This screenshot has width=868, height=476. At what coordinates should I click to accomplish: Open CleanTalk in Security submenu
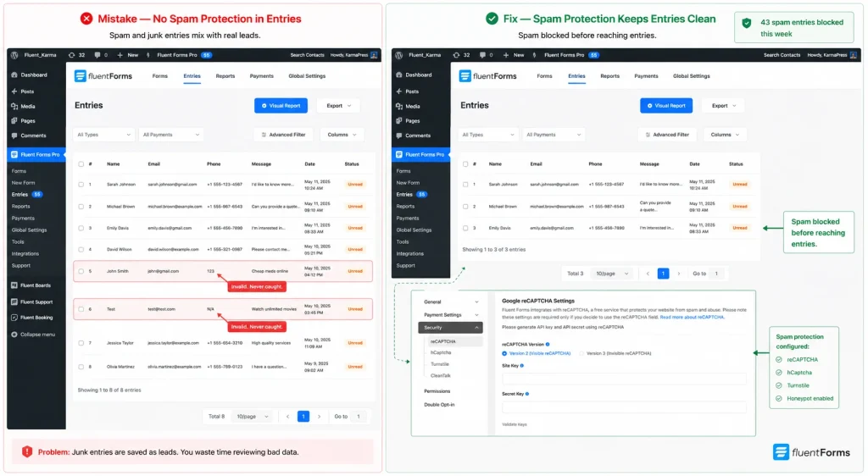(x=441, y=376)
